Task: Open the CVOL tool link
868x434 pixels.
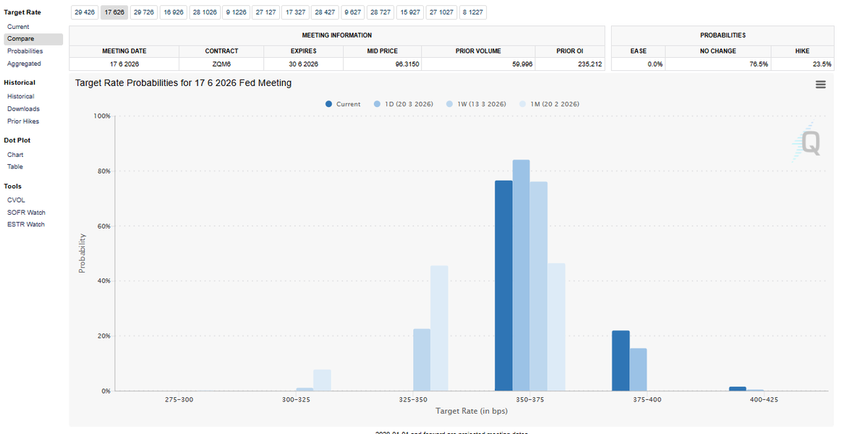Action: tap(16, 200)
